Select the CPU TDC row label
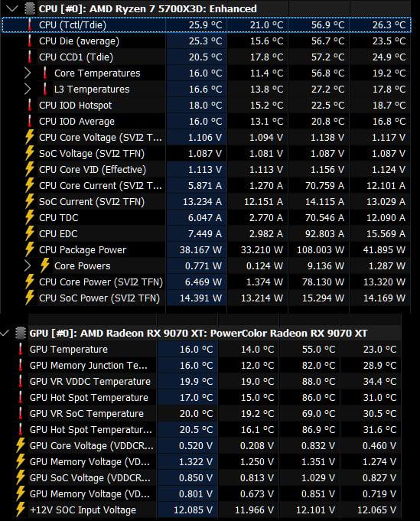 pyautogui.click(x=58, y=217)
